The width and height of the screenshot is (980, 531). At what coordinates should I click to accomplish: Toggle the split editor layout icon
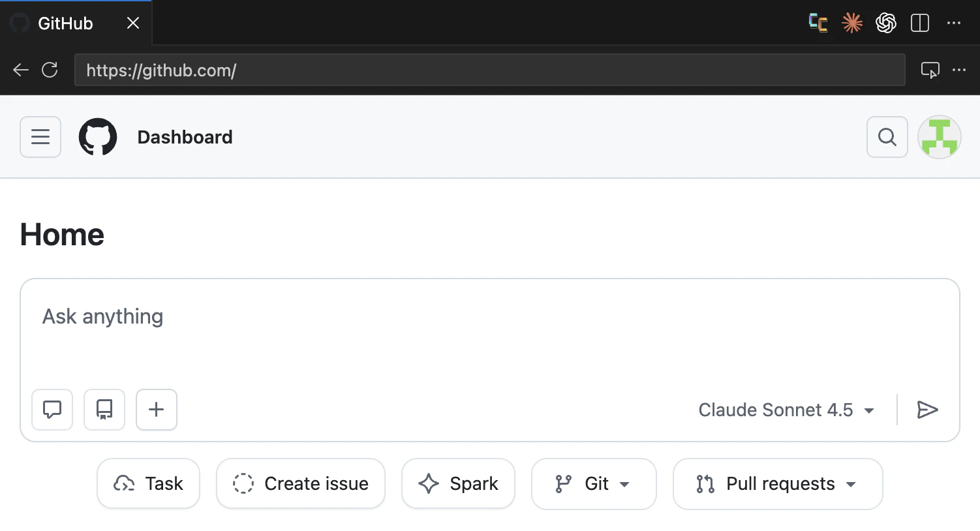920,23
